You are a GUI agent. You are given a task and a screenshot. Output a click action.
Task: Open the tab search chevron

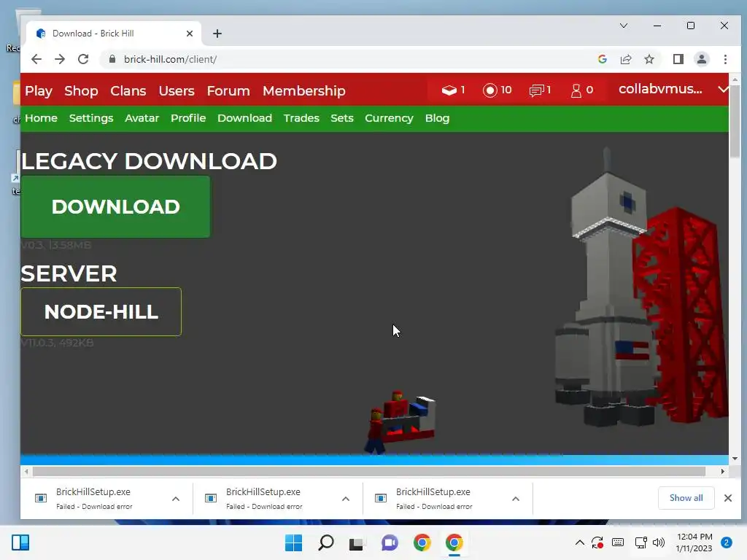(623, 26)
